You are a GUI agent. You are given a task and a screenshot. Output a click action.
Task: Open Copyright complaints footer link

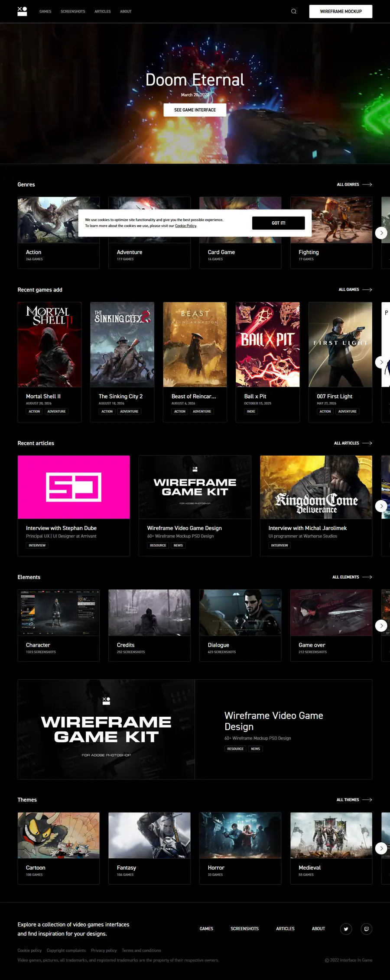click(x=66, y=950)
